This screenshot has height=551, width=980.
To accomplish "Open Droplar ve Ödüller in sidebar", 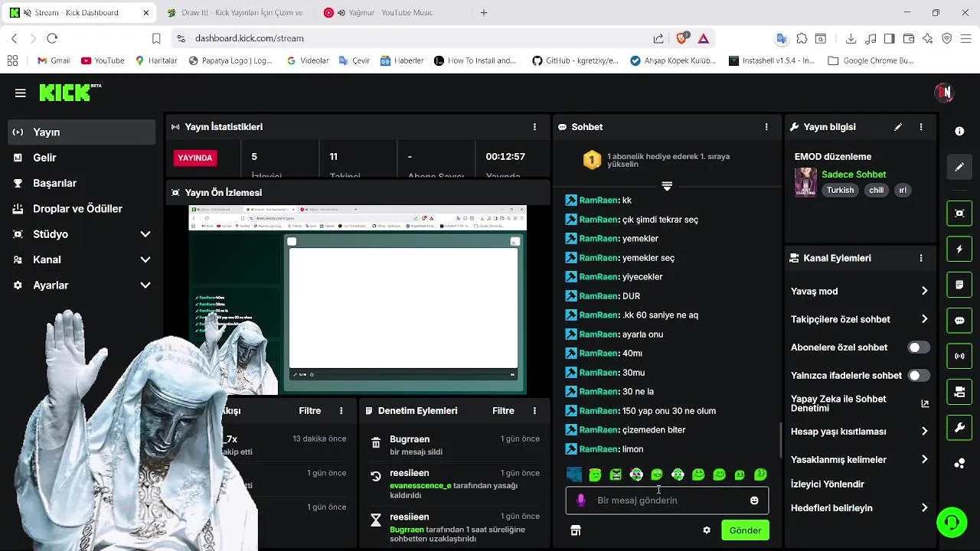I will click(x=82, y=209).
